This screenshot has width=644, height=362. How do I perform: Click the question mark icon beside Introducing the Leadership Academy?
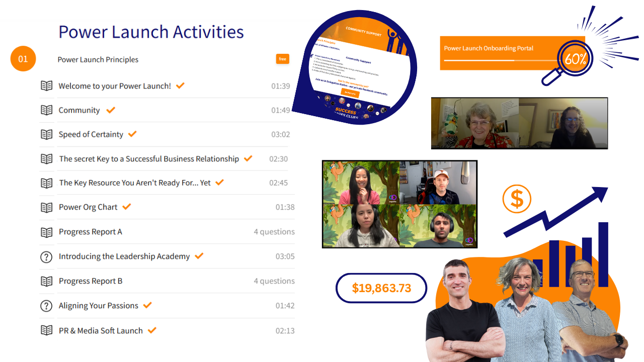tap(46, 256)
